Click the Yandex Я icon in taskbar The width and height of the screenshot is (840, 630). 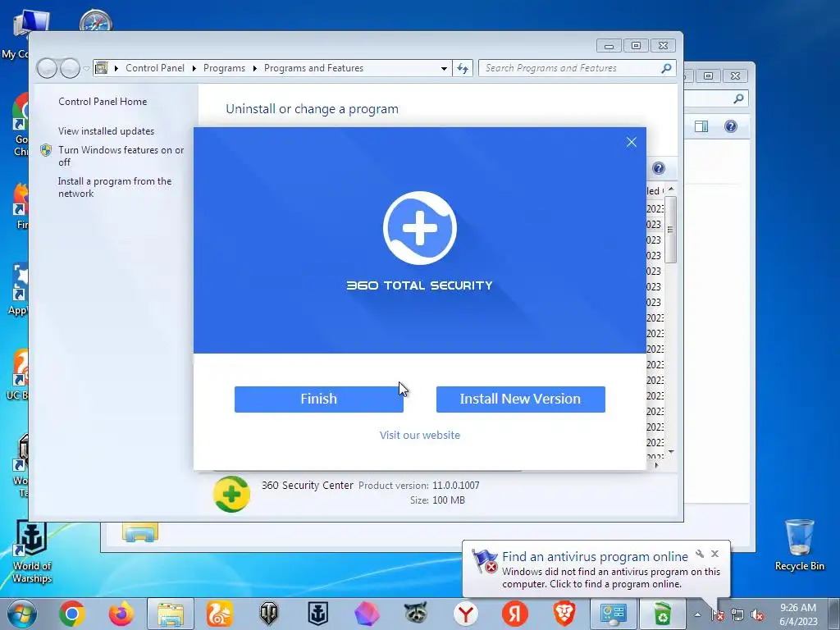click(x=515, y=614)
